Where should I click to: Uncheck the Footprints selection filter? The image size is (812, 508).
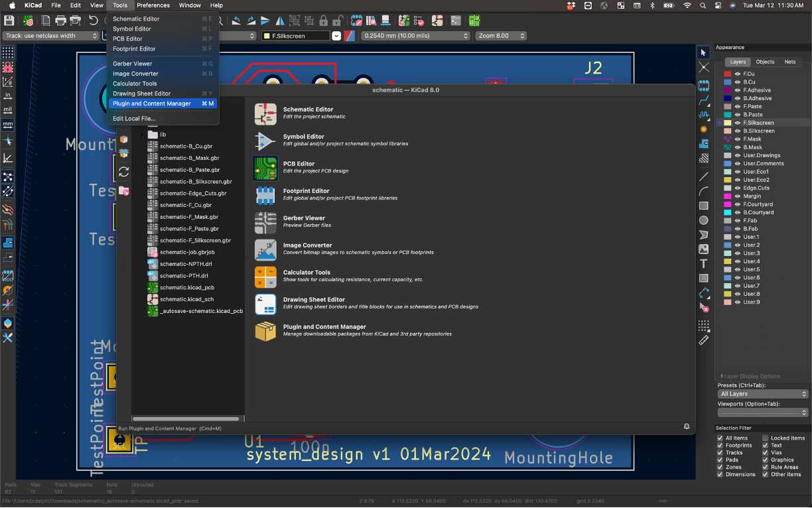pos(720,446)
